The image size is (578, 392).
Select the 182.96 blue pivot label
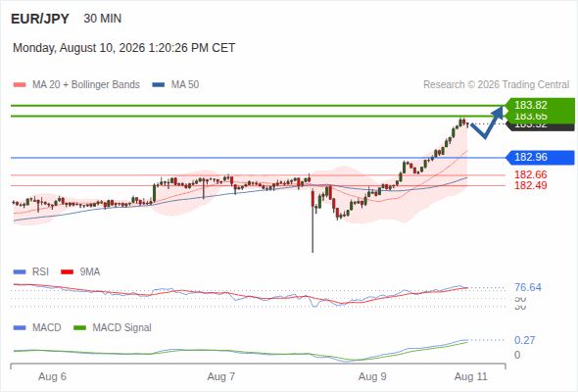(x=540, y=158)
